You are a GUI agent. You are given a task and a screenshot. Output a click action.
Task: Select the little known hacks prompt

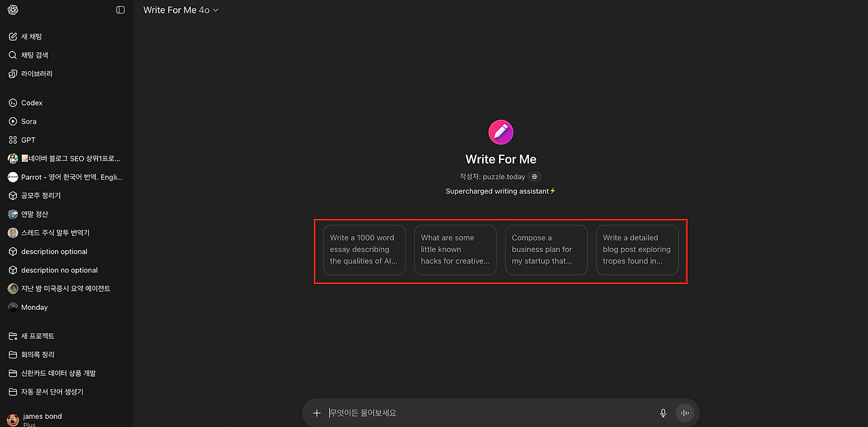(455, 250)
